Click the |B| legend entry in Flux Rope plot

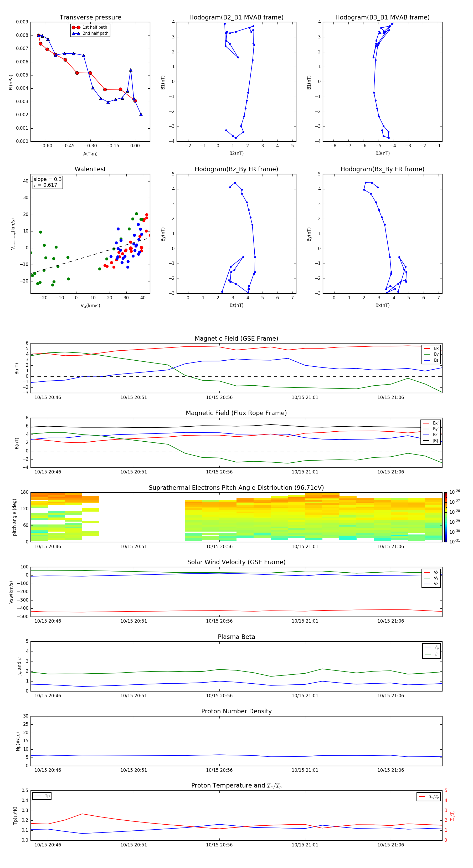(431, 441)
